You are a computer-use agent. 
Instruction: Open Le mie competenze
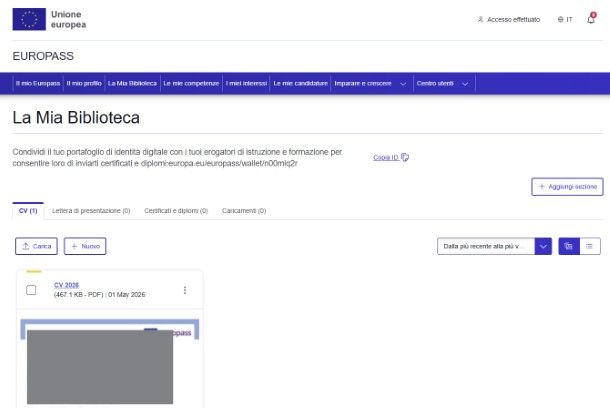point(191,84)
